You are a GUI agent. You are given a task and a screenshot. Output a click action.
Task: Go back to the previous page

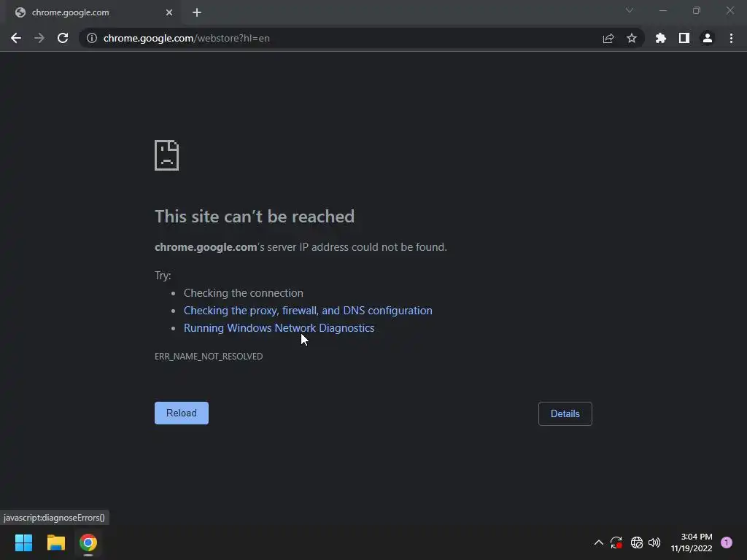coord(16,38)
